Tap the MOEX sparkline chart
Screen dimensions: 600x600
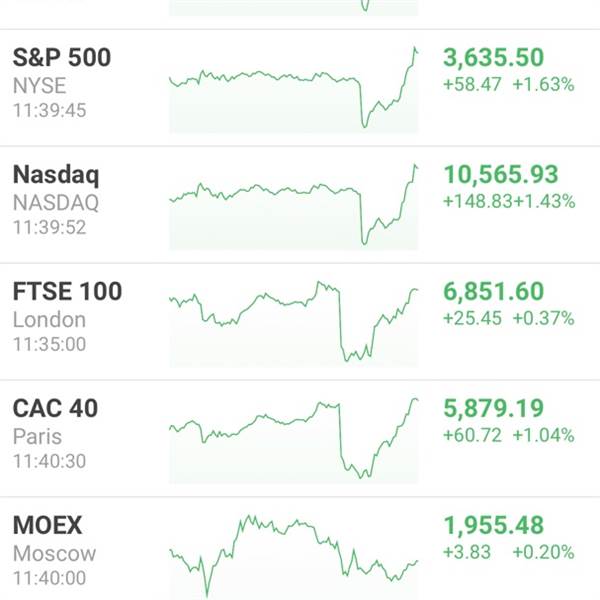[x=293, y=557]
